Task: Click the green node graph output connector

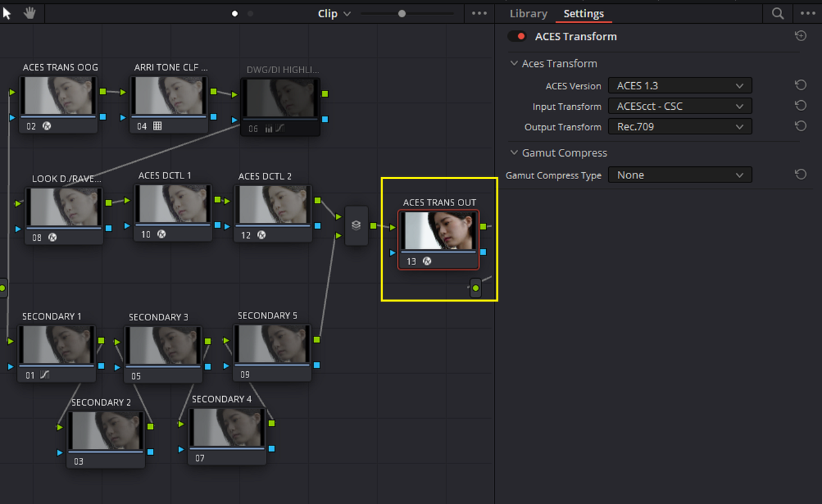Action: point(476,288)
